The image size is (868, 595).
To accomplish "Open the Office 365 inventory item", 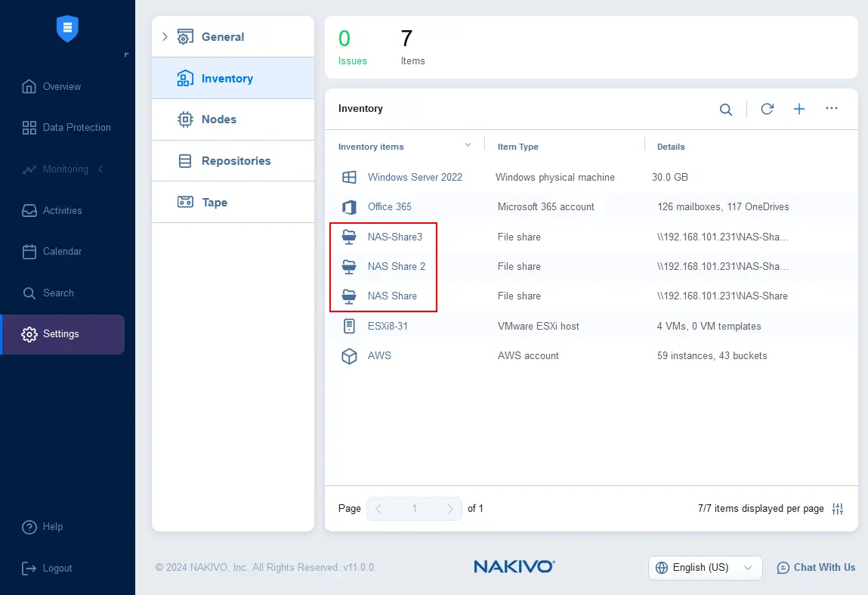I will coord(390,206).
